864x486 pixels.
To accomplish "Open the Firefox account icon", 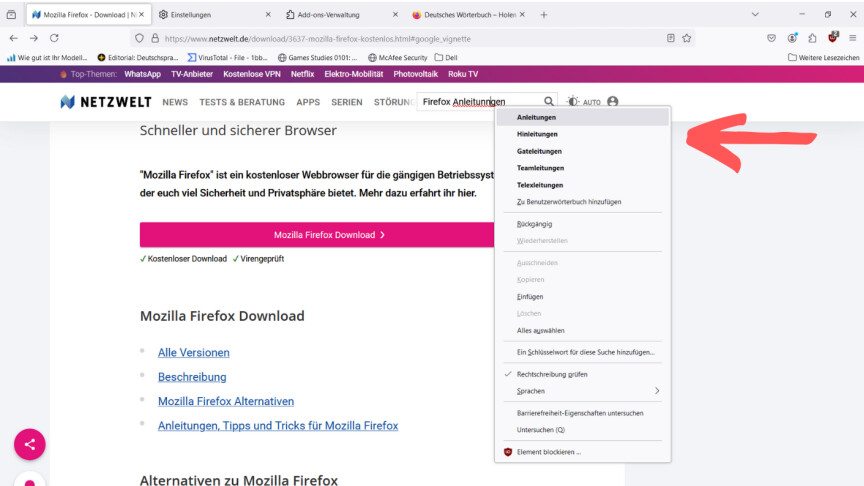I will [x=792, y=38].
